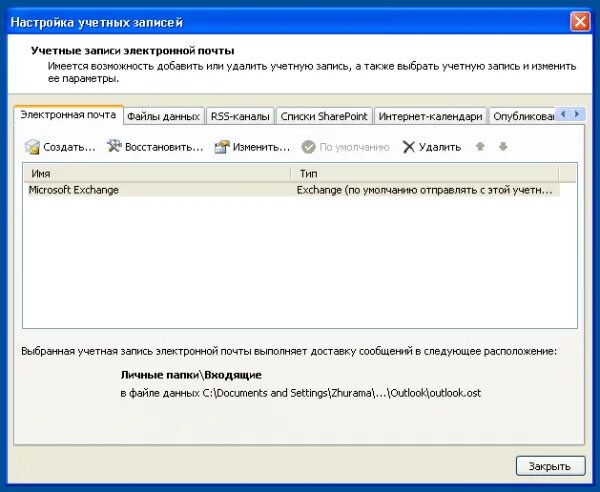This screenshot has height=492, width=600.
Task: Click the Удалить button label
Action: (x=440, y=147)
